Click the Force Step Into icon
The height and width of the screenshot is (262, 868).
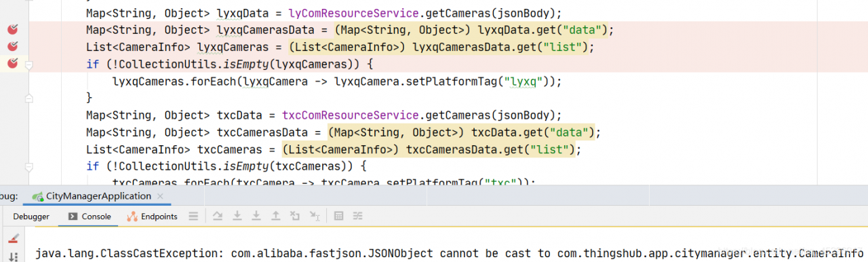(256, 216)
